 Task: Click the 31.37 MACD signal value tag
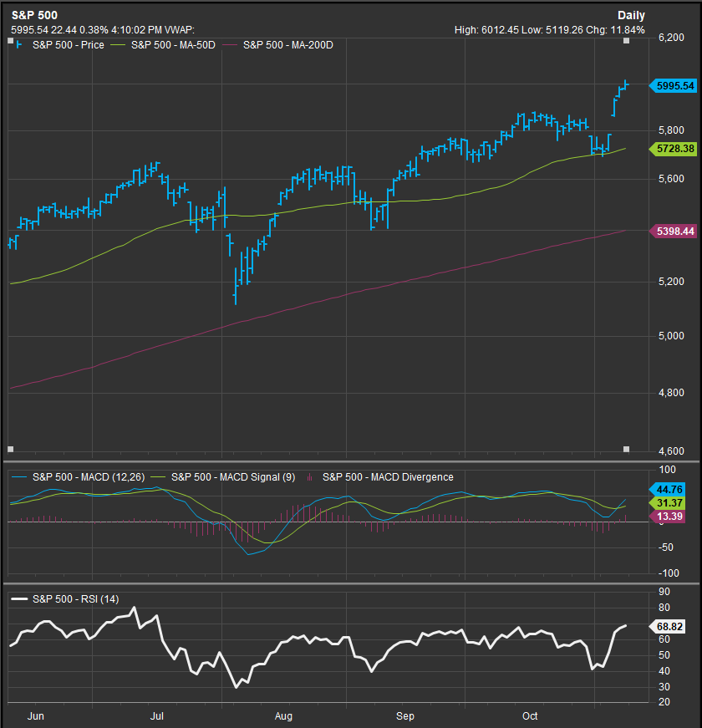click(x=667, y=503)
